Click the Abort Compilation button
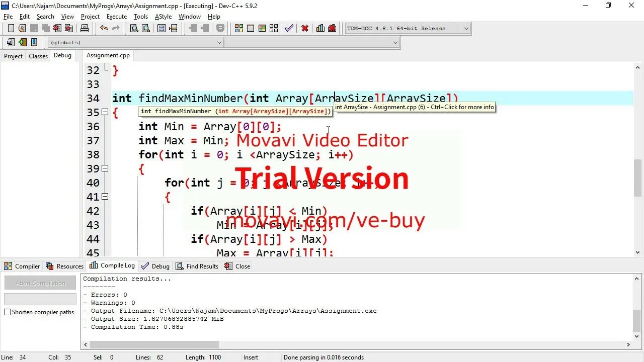The height and width of the screenshot is (362, 644). (40, 283)
